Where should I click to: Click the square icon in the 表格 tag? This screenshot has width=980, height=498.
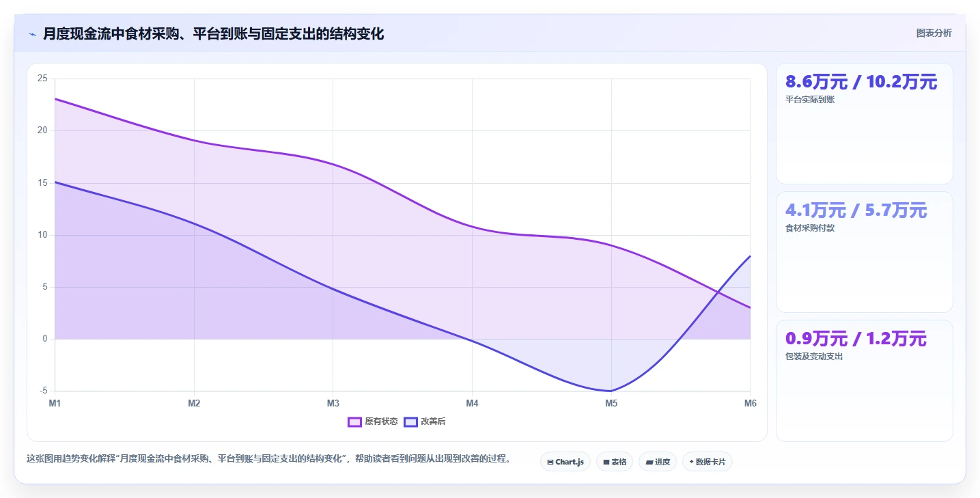(606, 462)
